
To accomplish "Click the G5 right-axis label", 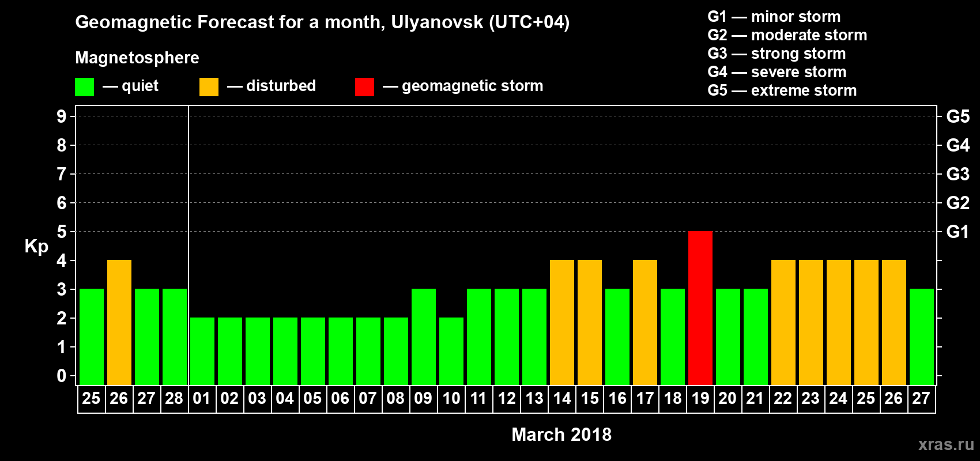I will [958, 116].
